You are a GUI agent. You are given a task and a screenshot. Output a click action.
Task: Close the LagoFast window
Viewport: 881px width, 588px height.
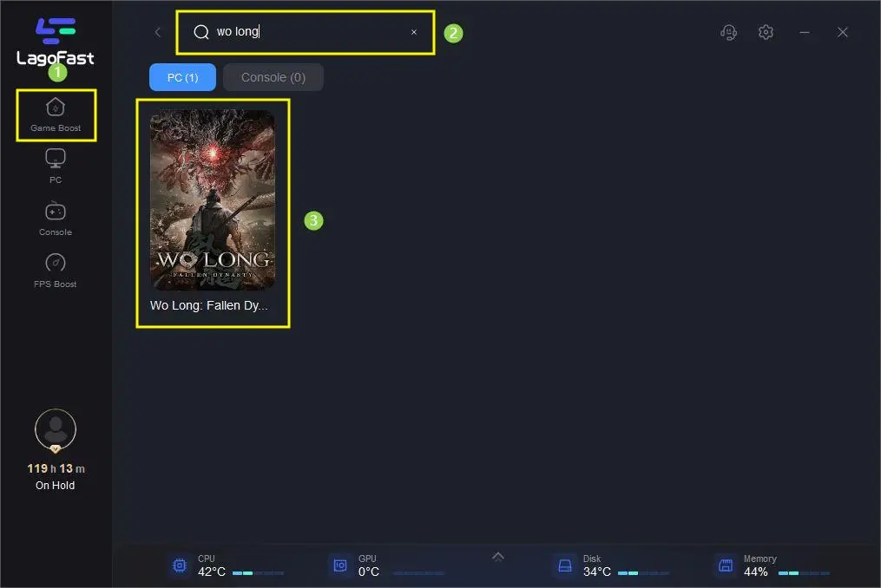842,33
